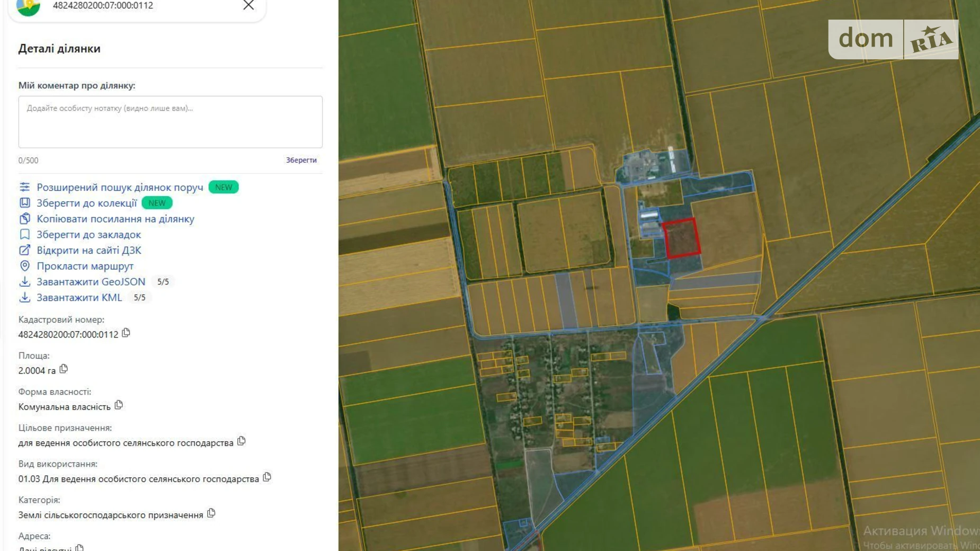Viewport: 980px width, 551px height.
Task: Copy the Комунальна власність ownership form
Action: coord(119,405)
